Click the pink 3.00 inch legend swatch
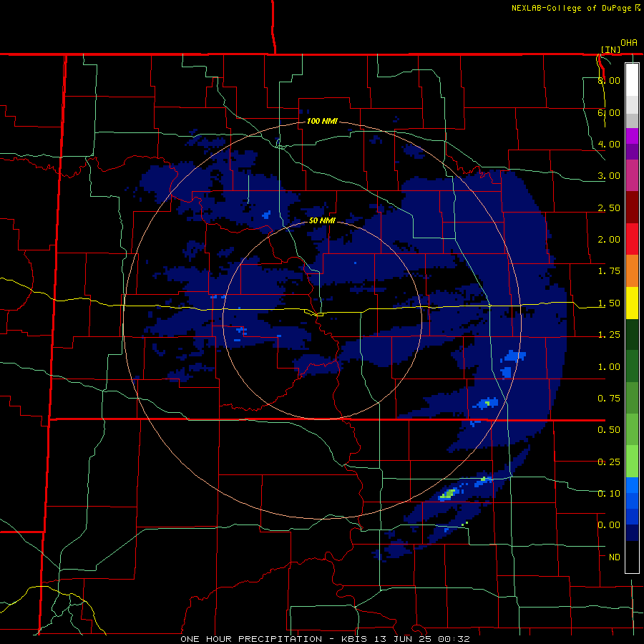The image size is (644, 644). click(632, 175)
